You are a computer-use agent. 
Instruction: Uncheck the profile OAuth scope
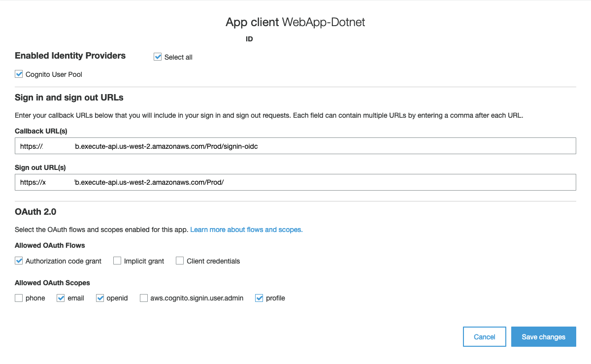click(x=259, y=298)
